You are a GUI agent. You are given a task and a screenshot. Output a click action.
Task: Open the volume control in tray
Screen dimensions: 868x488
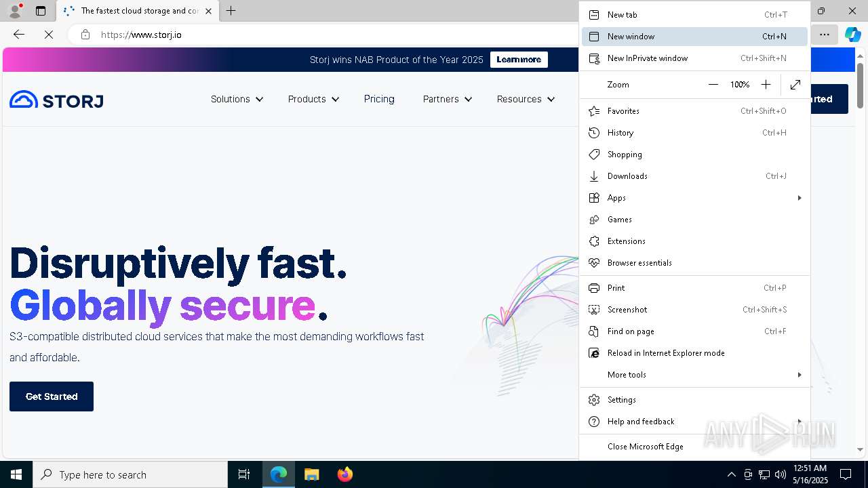[x=781, y=474]
